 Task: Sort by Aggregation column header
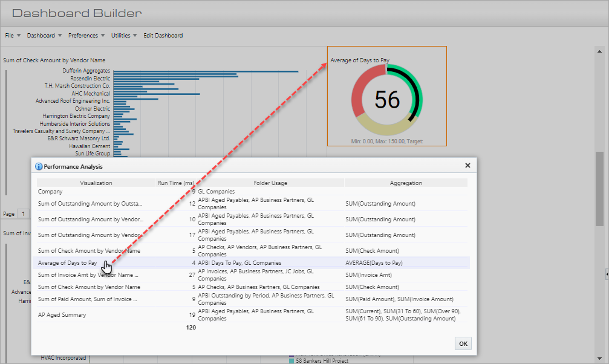(406, 183)
